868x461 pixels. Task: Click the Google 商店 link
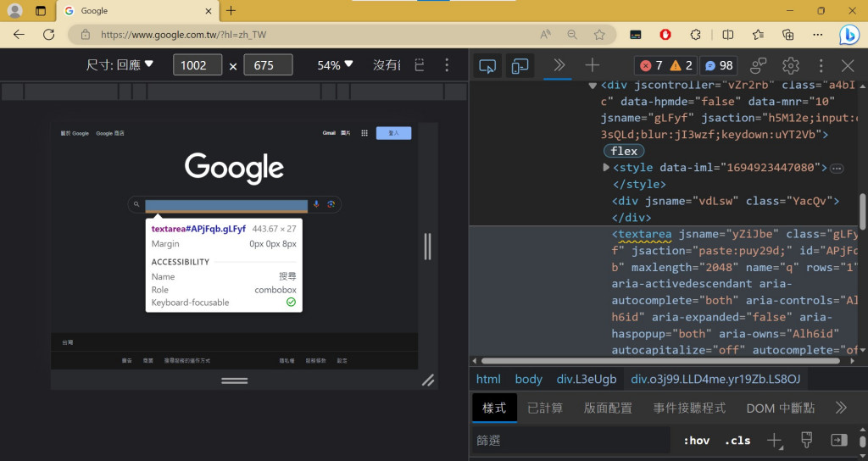(x=110, y=133)
